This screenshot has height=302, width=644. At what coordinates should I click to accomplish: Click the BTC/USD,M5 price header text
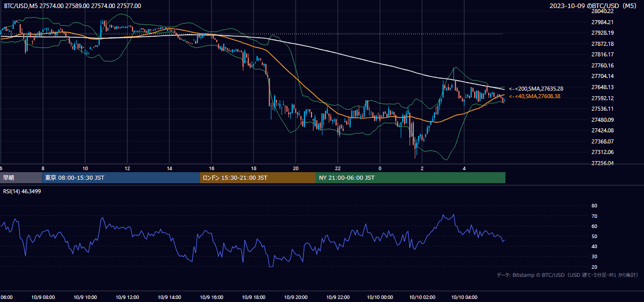pyautogui.click(x=73, y=6)
